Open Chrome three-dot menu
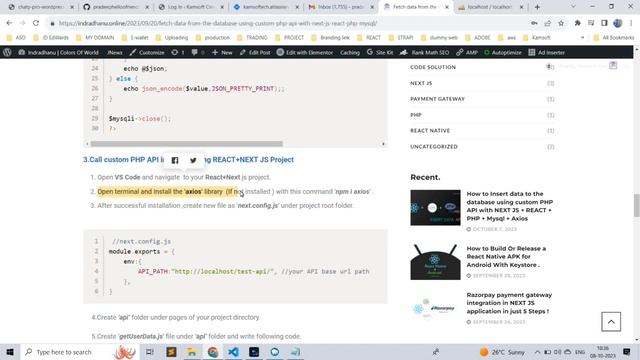 631,23
